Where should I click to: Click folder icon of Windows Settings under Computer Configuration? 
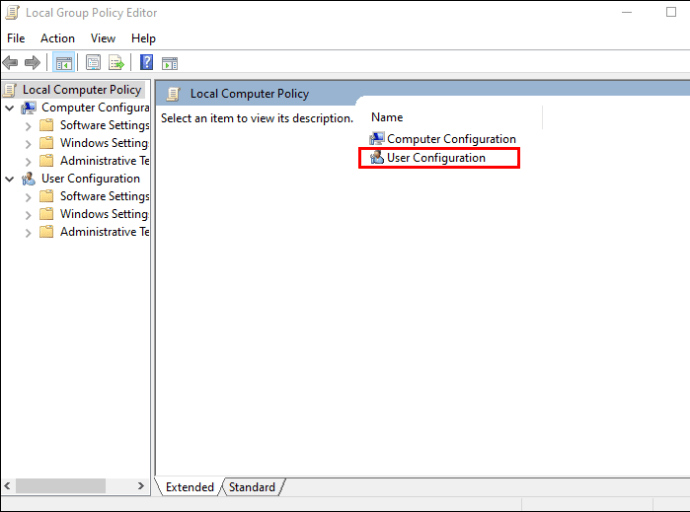[x=47, y=143]
